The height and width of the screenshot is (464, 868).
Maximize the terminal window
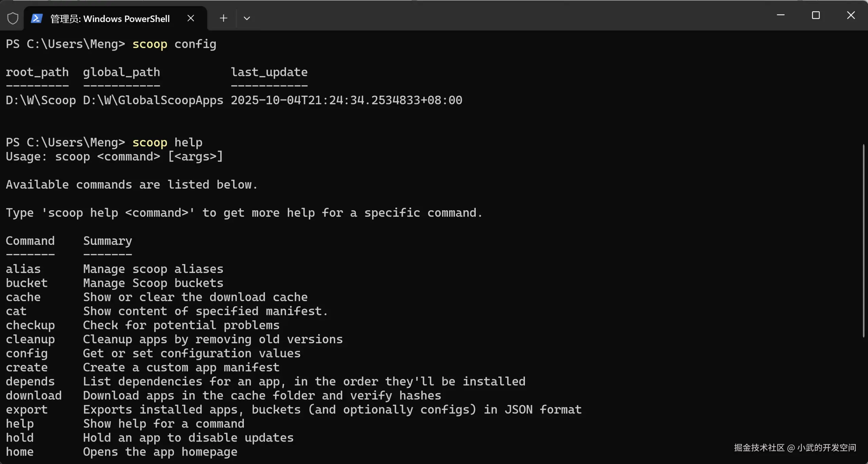(816, 15)
